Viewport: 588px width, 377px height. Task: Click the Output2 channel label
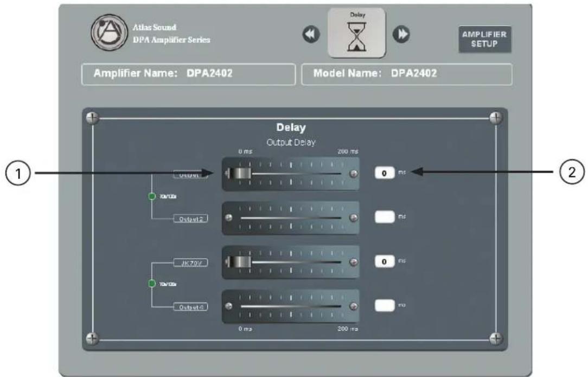point(190,219)
